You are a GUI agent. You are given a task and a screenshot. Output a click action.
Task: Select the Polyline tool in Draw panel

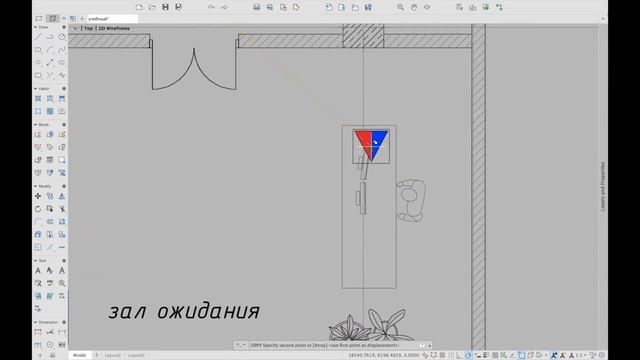[50, 37]
